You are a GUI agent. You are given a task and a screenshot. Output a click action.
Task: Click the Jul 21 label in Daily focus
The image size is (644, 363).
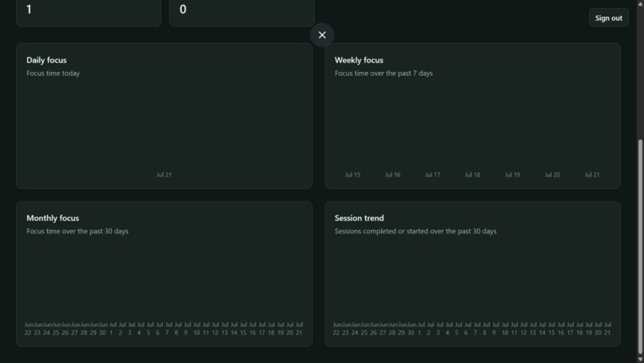pyautogui.click(x=164, y=175)
